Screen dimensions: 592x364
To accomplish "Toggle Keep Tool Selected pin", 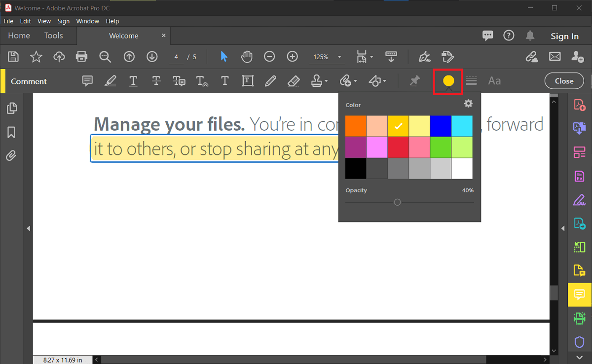I will (414, 80).
